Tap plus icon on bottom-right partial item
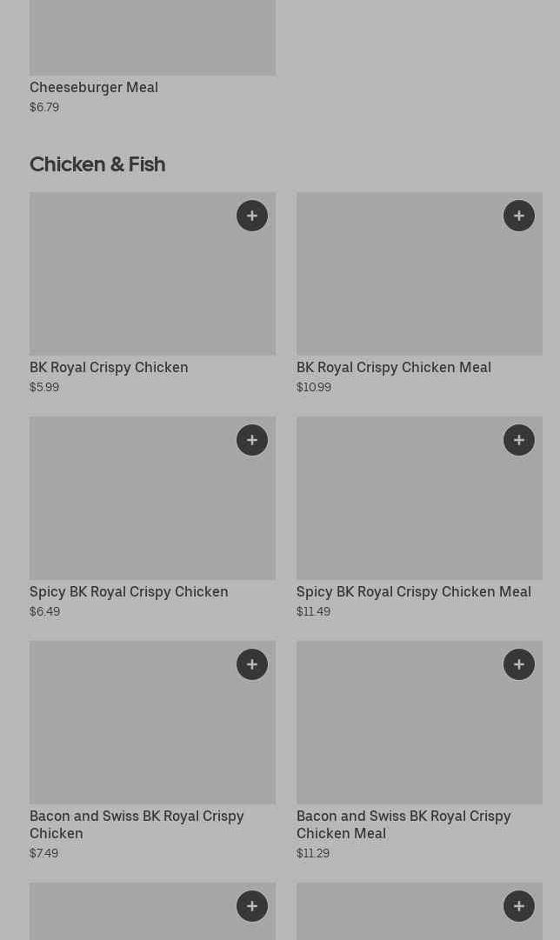560x940 pixels. coord(518,906)
